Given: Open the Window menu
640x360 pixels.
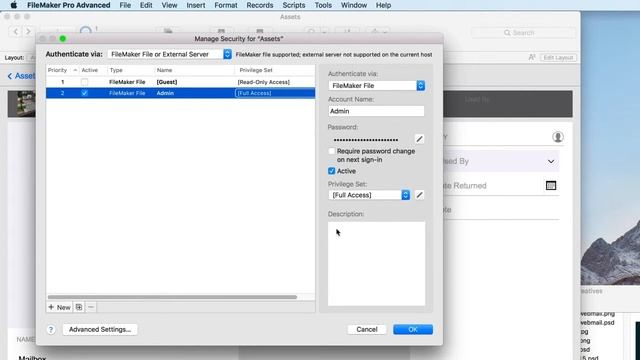Looking at the screenshot, I should tap(353, 5).
